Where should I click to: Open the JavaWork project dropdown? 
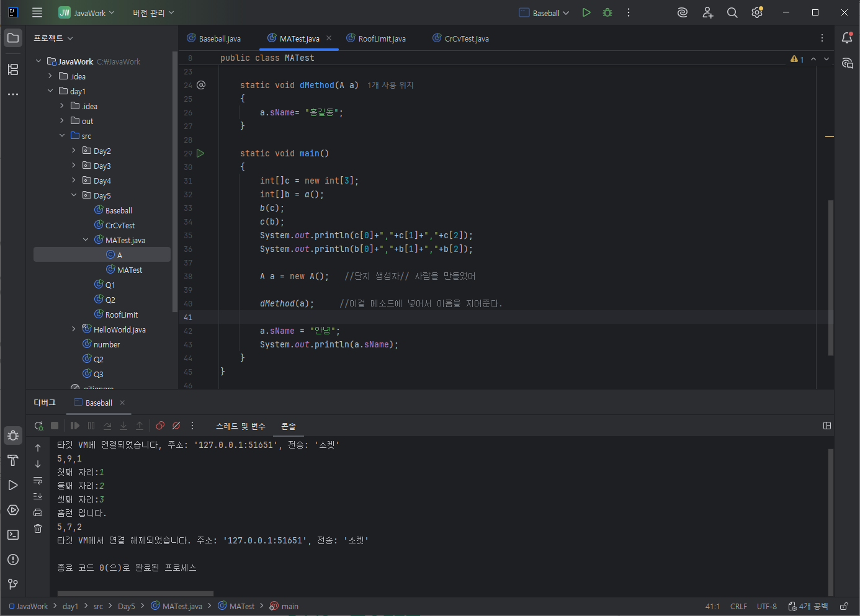tap(87, 12)
